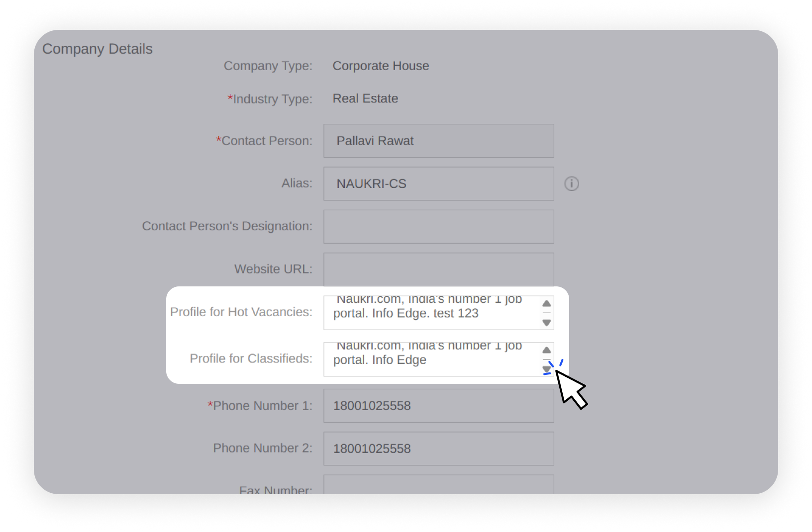Click the Phone Number 2 field
The width and height of the screenshot is (812, 532).
[438, 448]
